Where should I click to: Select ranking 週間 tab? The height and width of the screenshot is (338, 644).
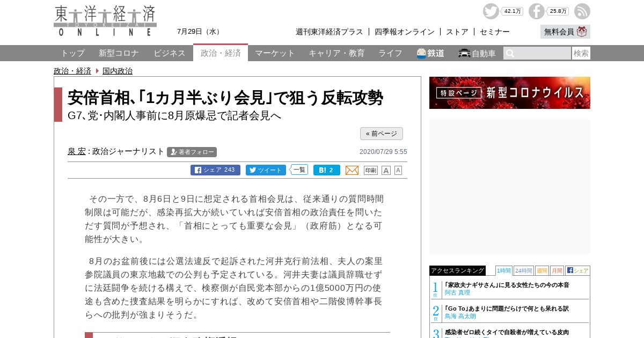[x=541, y=270]
